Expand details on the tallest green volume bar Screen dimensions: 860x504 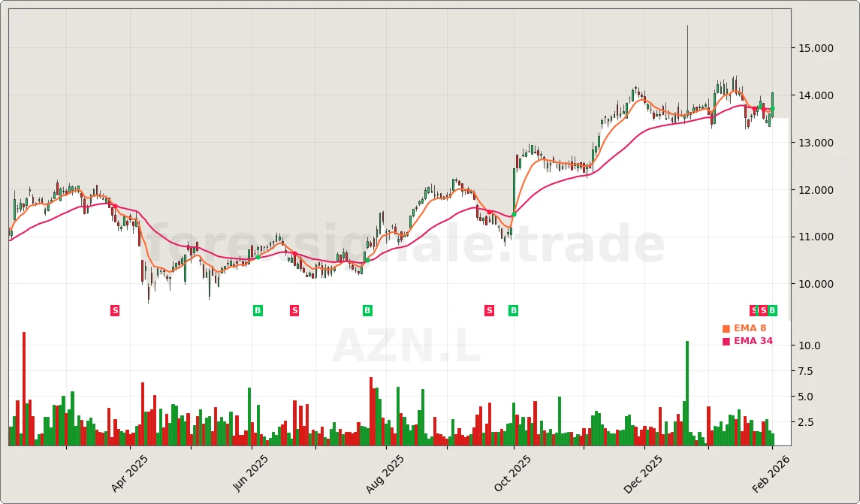point(686,391)
